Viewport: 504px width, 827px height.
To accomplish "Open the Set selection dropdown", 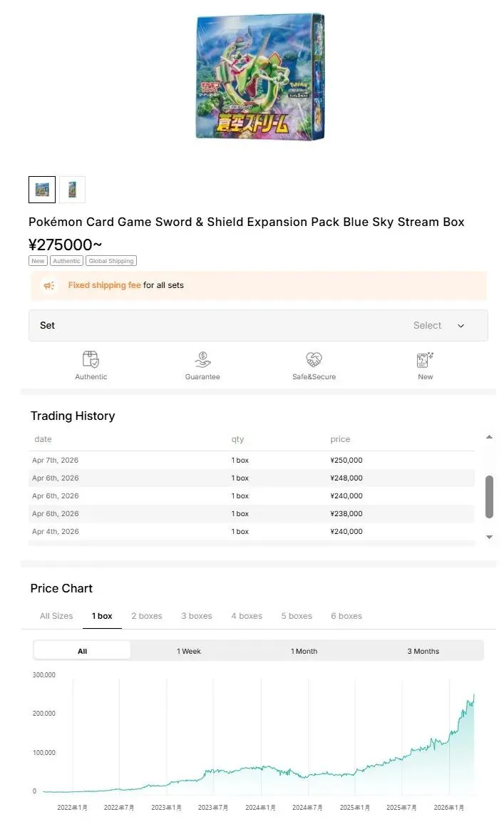I will pyautogui.click(x=258, y=326).
